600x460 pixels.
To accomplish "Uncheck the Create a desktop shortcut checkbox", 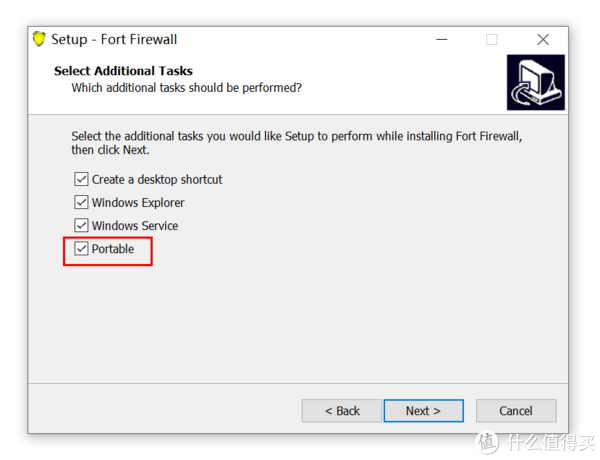I will pos(81,179).
